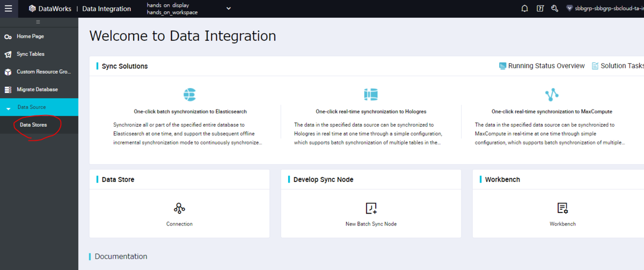The height and width of the screenshot is (270, 644).
Task: Open Migrate Database menu item
Action: (37, 90)
